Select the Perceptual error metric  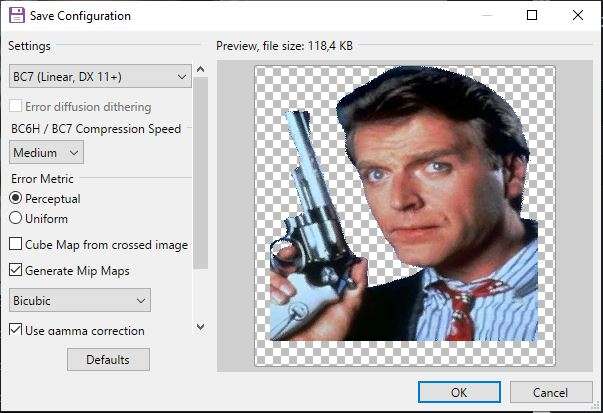pyautogui.click(x=15, y=198)
